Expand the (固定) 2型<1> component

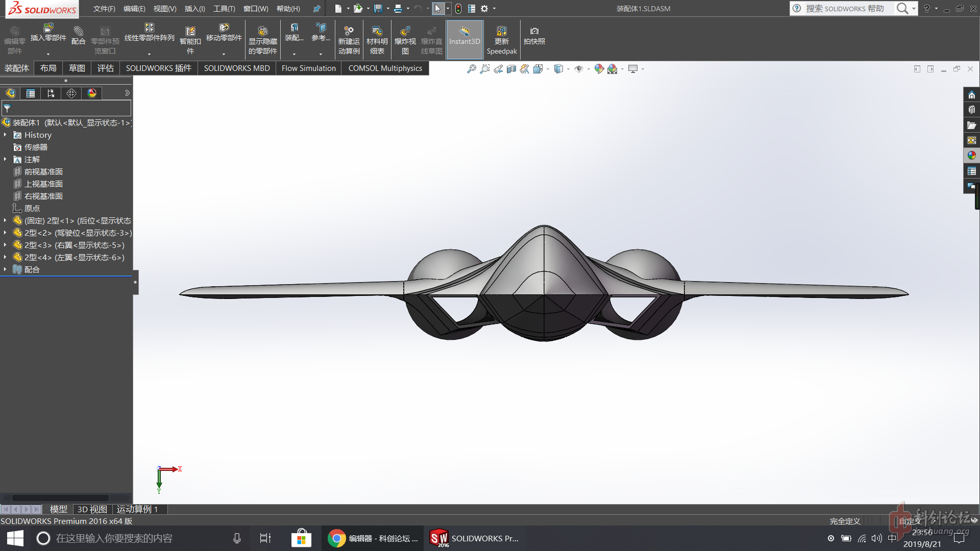pos(5,220)
